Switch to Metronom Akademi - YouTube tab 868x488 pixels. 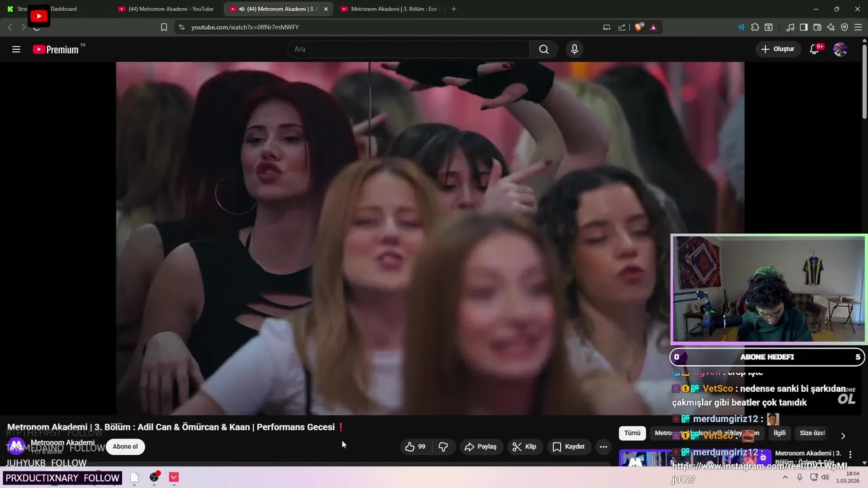(x=165, y=9)
